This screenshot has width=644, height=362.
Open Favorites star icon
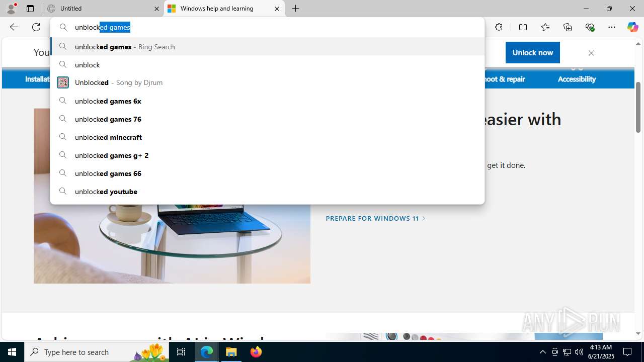[545, 27]
